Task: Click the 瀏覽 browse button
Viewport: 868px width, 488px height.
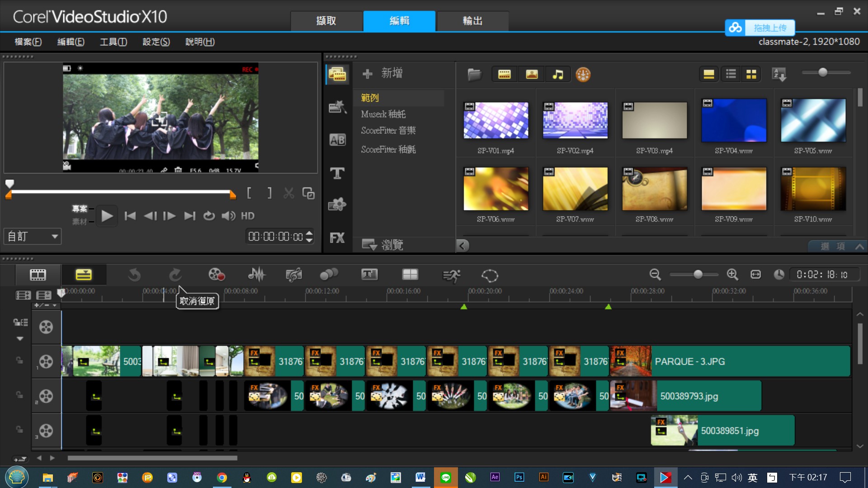Action: (x=382, y=245)
